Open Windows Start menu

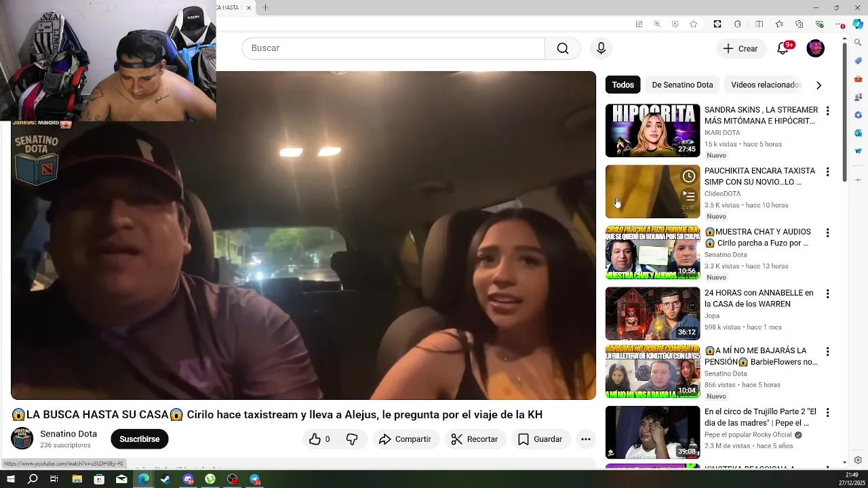pos(10,479)
